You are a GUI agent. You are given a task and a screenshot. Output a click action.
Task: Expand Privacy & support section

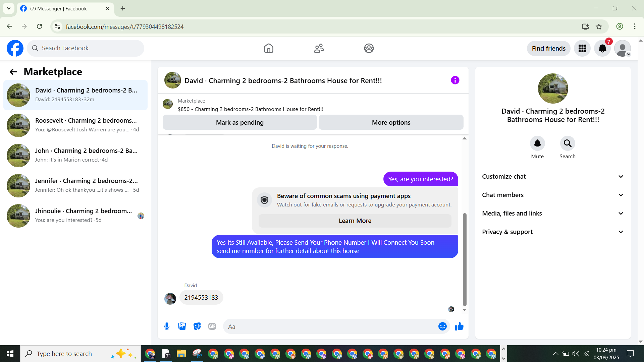click(553, 232)
